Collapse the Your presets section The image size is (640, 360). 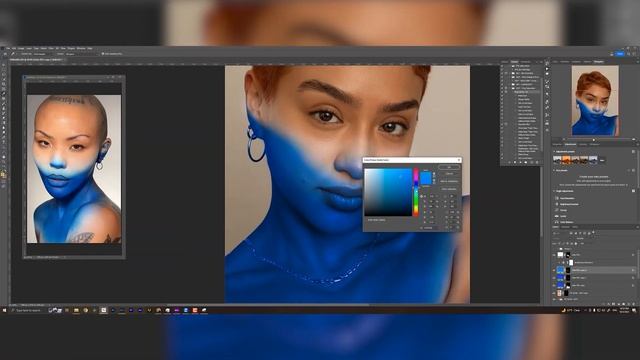click(x=554, y=170)
